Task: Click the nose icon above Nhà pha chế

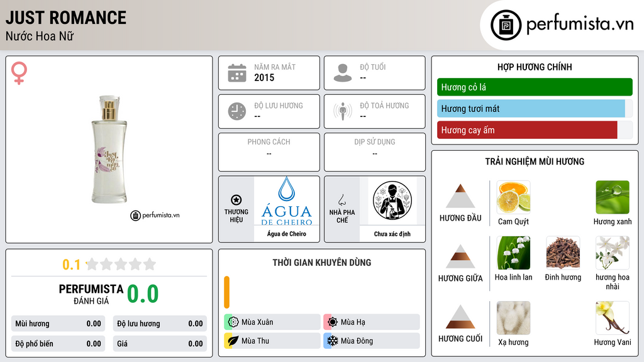Action: pos(341,200)
